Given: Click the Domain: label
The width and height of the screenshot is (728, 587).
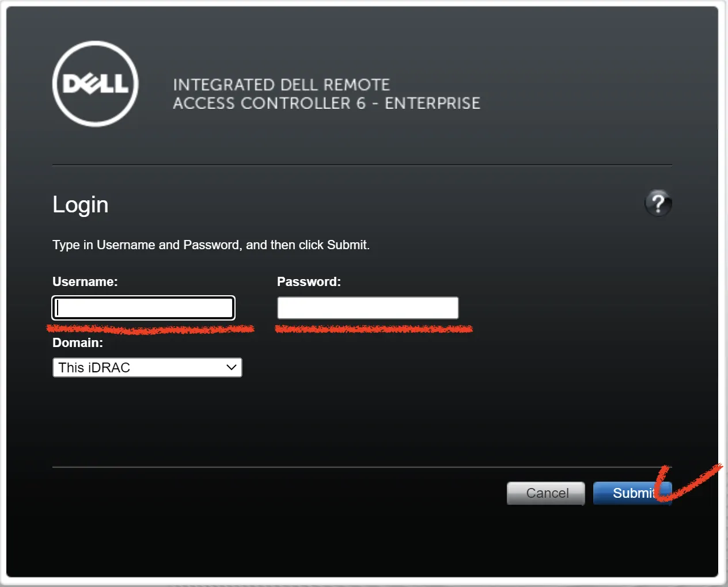Looking at the screenshot, I should [x=78, y=342].
